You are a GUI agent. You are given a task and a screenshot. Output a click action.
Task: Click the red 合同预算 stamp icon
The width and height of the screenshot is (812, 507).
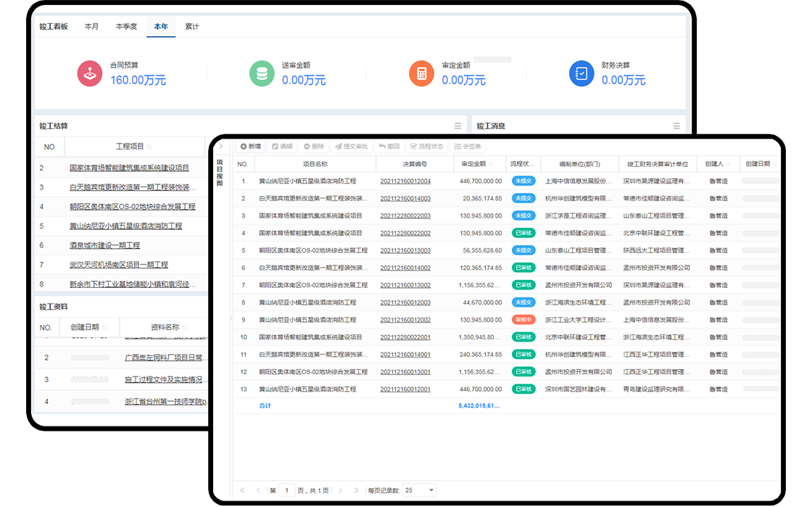(89, 73)
